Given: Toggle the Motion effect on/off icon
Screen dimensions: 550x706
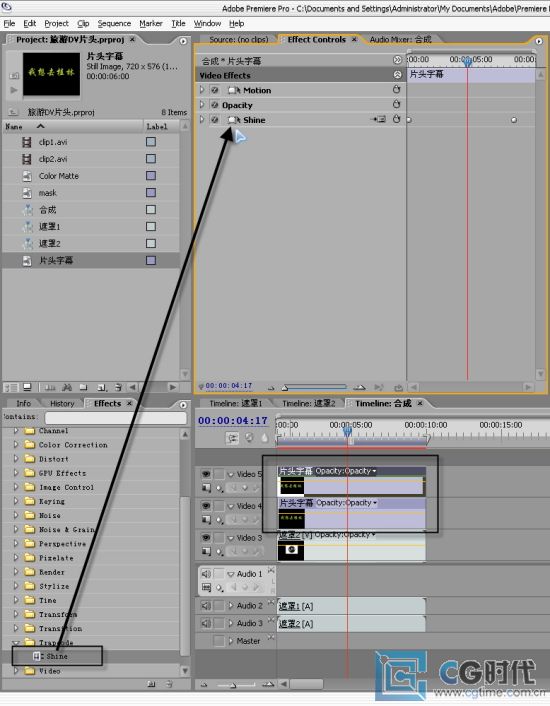Looking at the screenshot, I should pyautogui.click(x=215, y=90).
